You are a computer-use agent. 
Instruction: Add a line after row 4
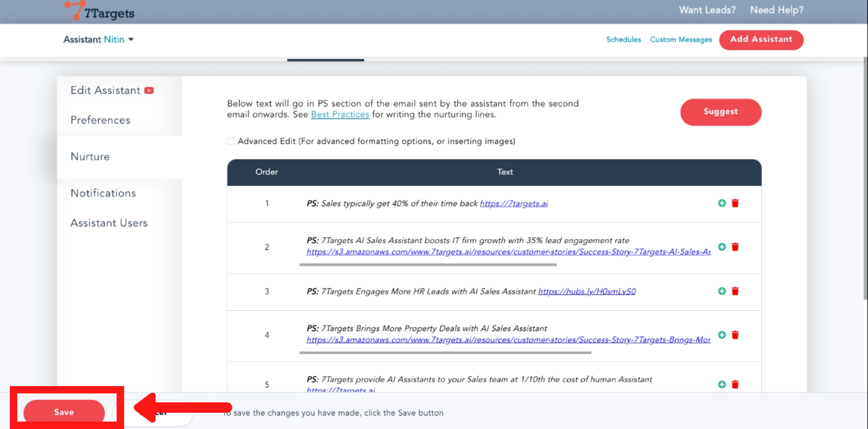pyautogui.click(x=722, y=335)
